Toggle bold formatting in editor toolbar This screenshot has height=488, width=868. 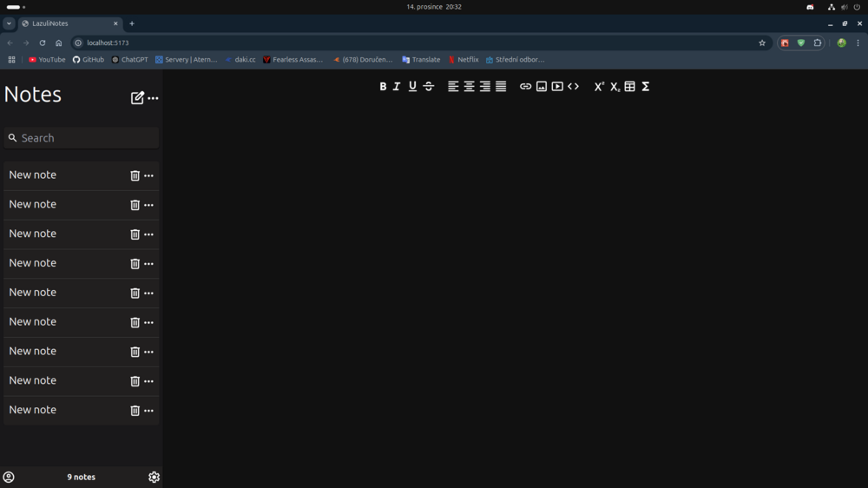[x=383, y=87]
